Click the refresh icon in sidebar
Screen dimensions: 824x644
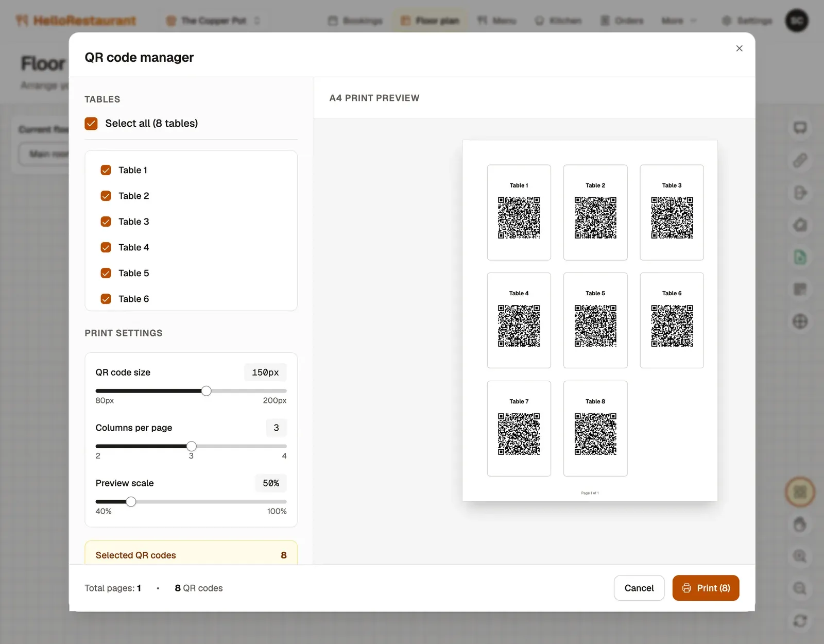click(x=800, y=621)
